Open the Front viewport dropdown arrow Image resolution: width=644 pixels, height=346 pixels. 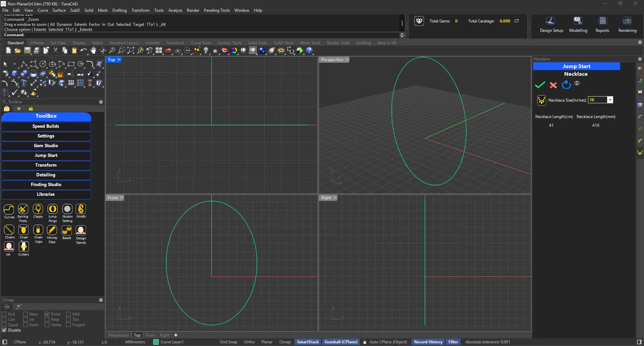(x=122, y=198)
